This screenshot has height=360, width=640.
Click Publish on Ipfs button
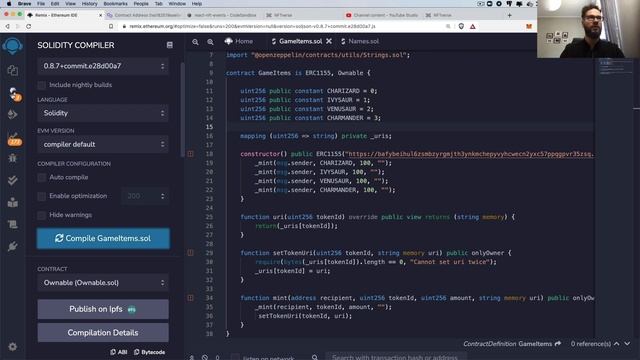click(x=103, y=309)
